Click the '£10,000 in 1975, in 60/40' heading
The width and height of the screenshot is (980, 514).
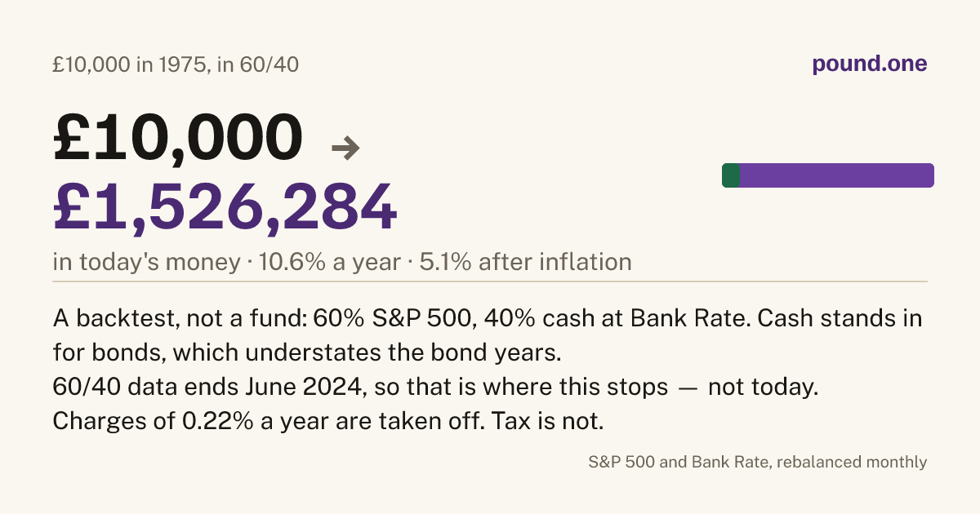pyautogui.click(x=176, y=64)
